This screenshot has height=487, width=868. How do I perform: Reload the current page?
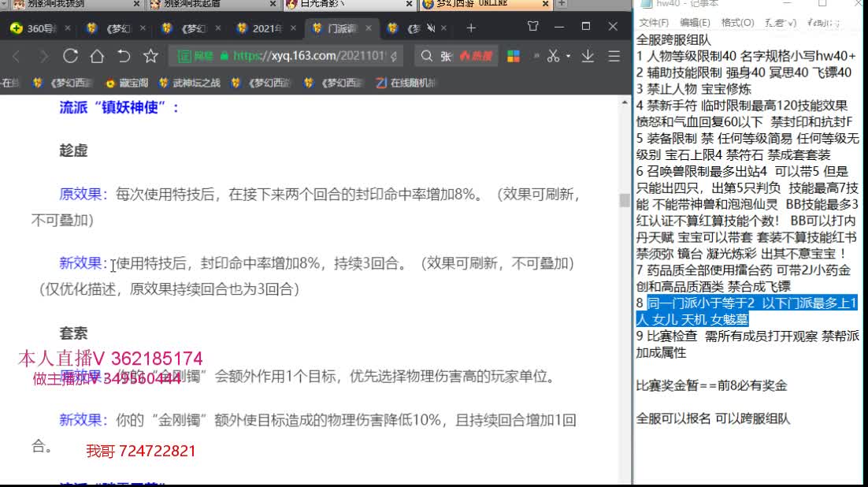[69, 56]
